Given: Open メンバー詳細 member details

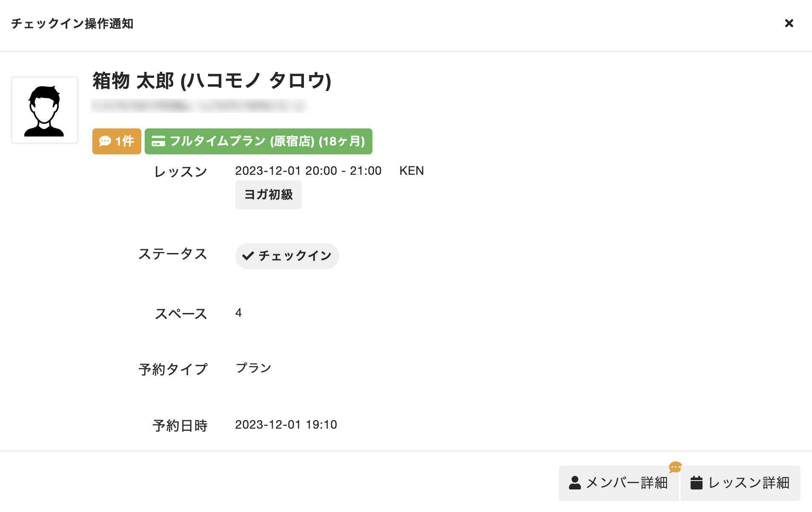Looking at the screenshot, I should (618, 483).
